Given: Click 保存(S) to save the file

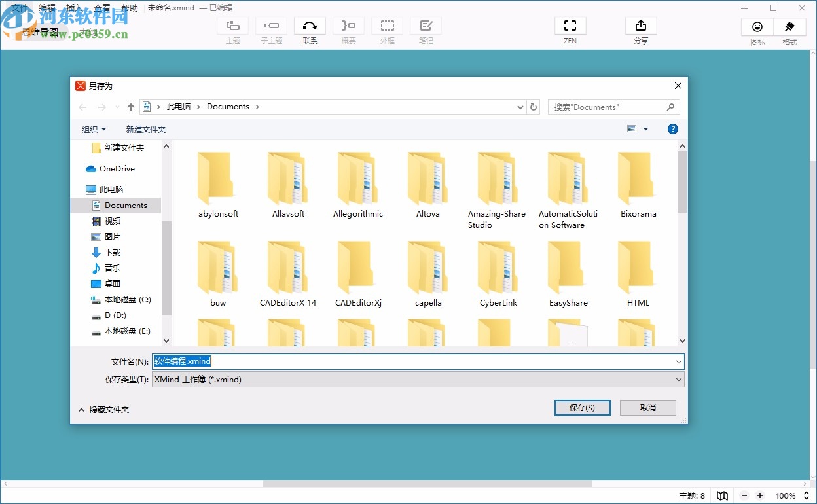Looking at the screenshot, I should point(582,407).
